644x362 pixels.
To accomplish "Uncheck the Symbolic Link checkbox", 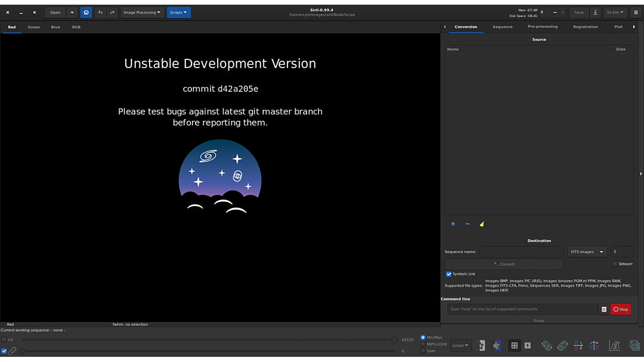I will (449, 274).
